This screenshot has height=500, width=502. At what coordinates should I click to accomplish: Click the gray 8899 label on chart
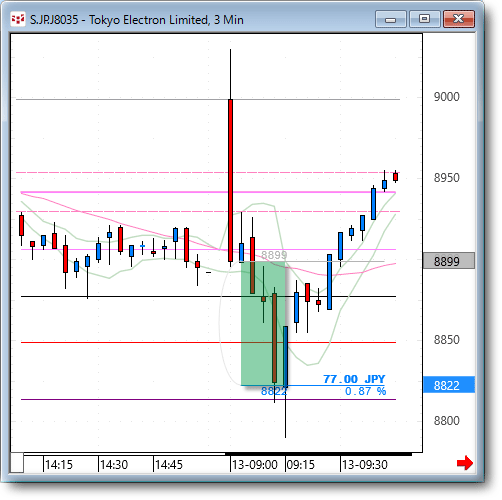pos(274,255)
